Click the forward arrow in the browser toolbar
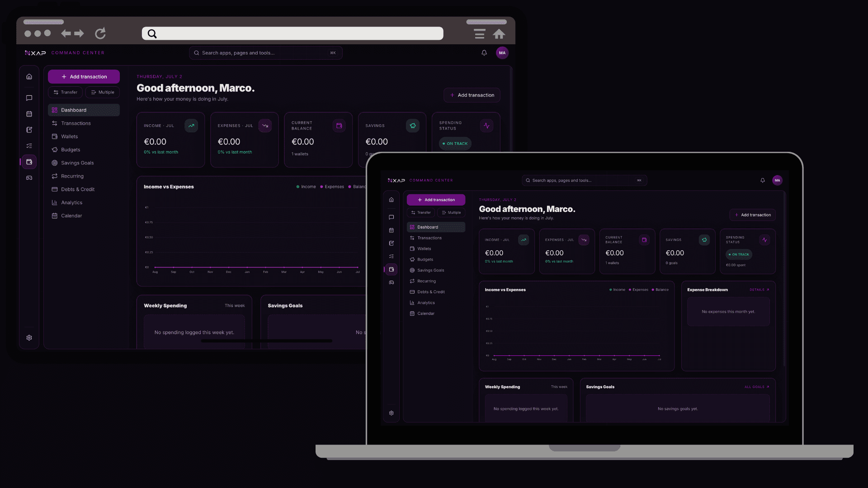The height and width of the screenshot is (488, 868). click(79, 33)
